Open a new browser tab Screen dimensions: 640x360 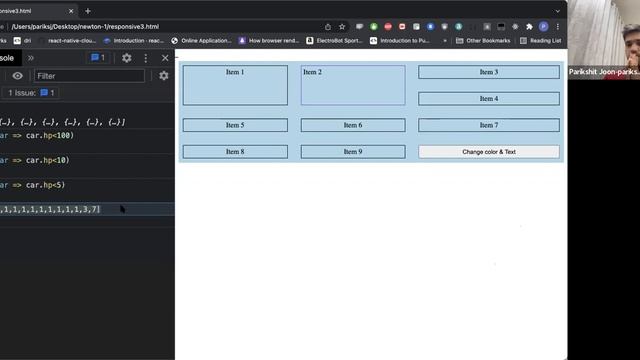coord(88,11)
